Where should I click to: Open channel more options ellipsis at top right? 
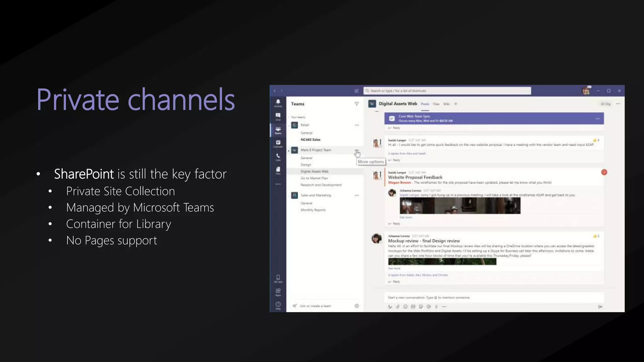point(618,104)
